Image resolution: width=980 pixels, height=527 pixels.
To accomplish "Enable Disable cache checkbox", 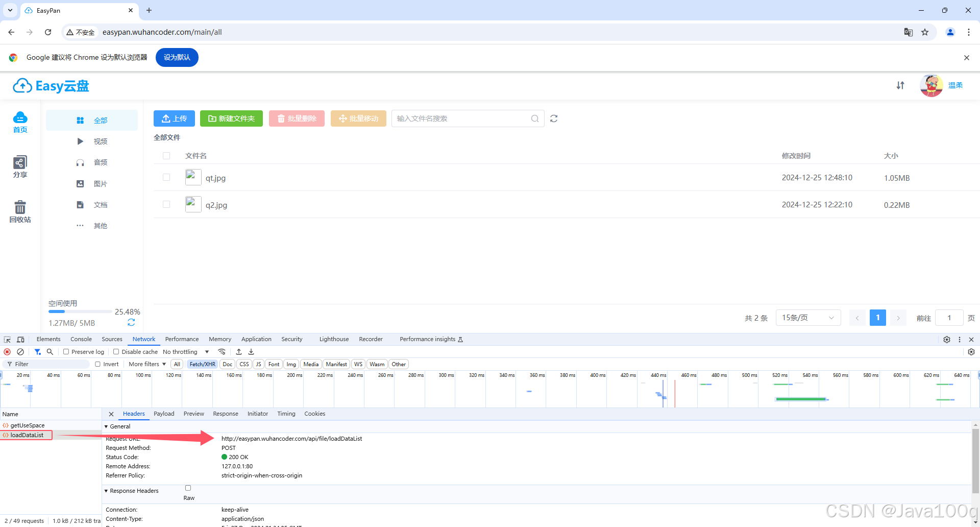I will click(x=116, y=352).
